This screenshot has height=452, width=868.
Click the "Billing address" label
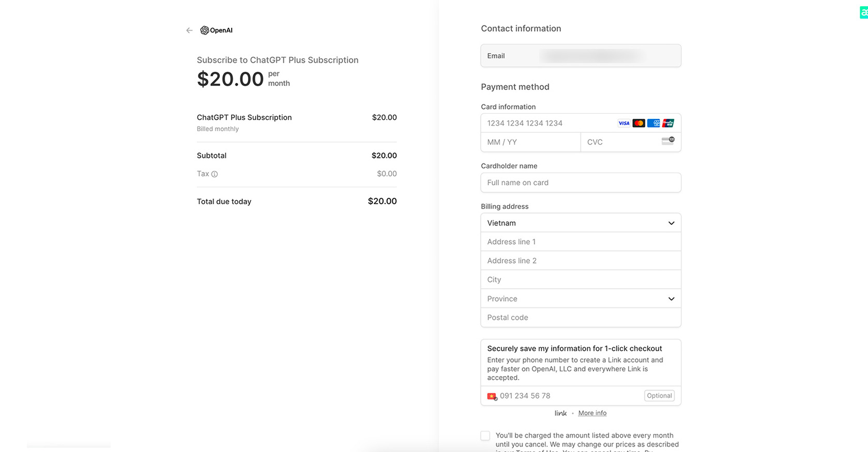pyautogui.click(x=505, y=206)
